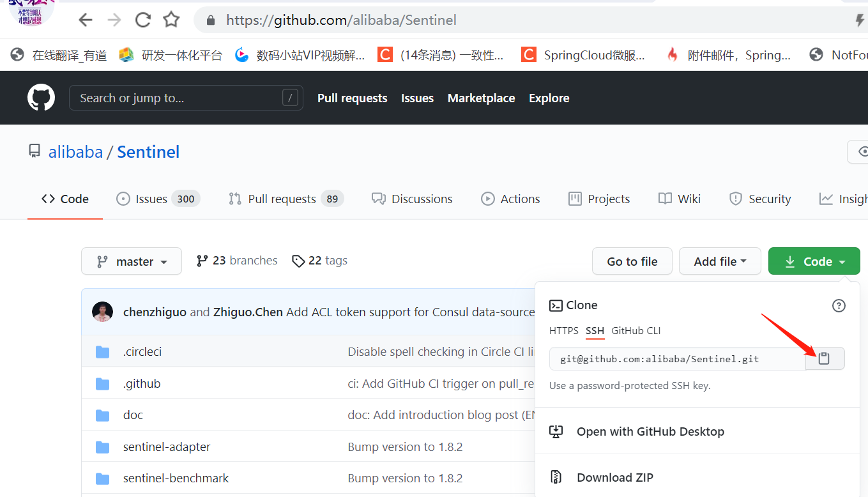Switch to the Pull requests 89 tab
The height and width of the screenshot is (497, 868).
pos(286,199)
